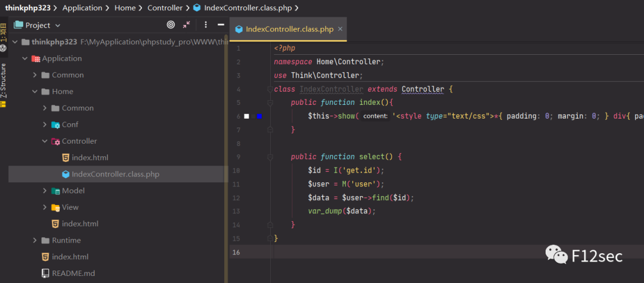
Task: Select index.html below the Runtime folder
Action: pyautogui.click(x=70, y=257)
